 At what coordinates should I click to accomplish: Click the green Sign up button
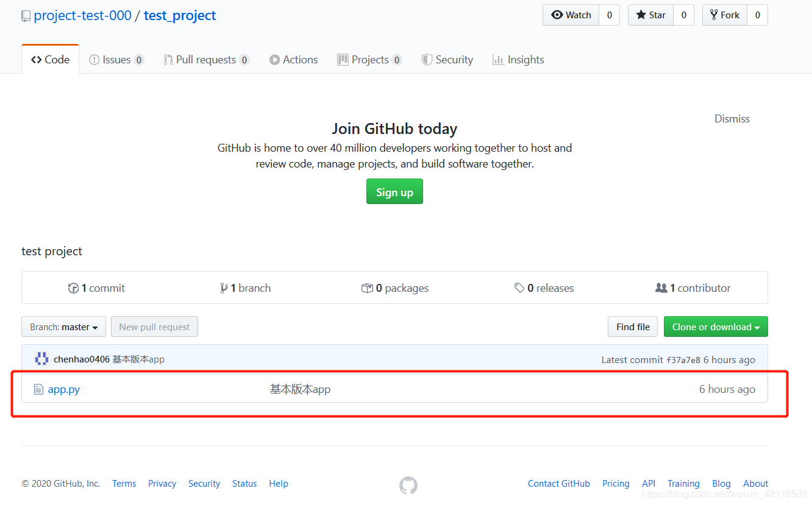[394, 192]
